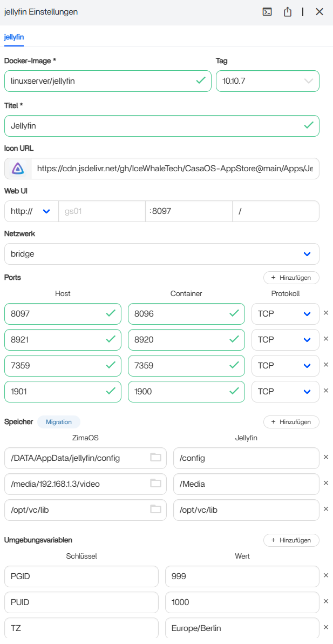Open the terminal icon in header
This screenshot has width=333, height=644.
pyautogui.click(x=267, y=12)
